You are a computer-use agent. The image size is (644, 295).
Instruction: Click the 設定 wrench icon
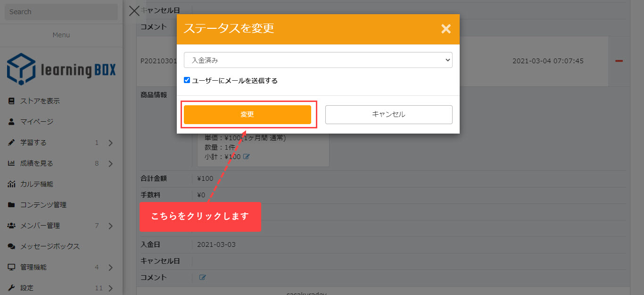point(12,288)
